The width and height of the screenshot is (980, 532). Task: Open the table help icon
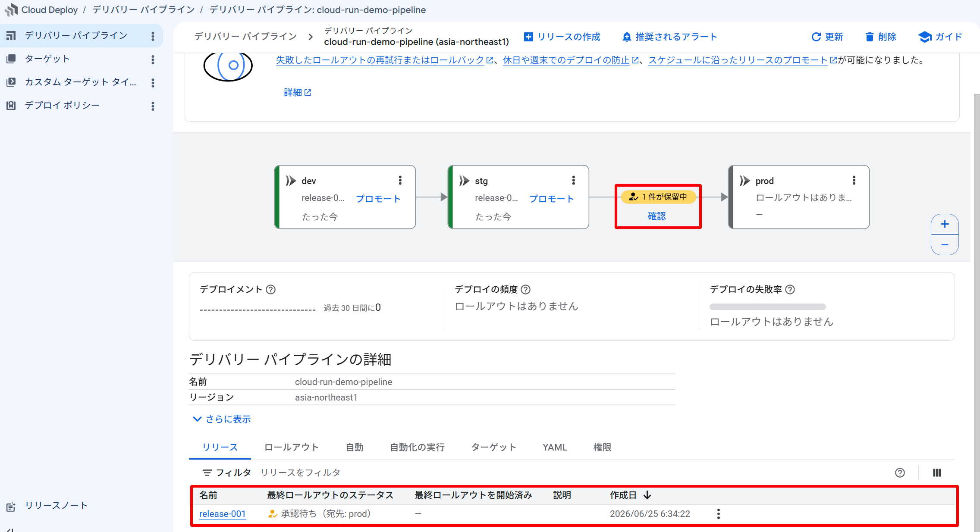coord(900,473)
